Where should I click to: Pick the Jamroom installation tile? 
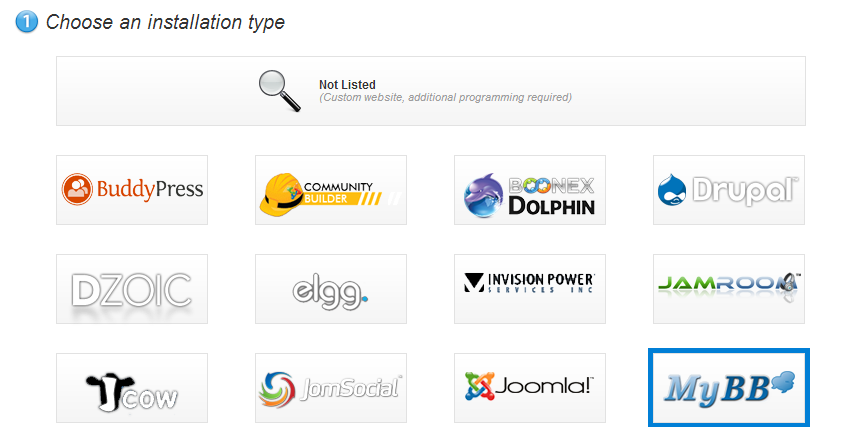click(729, 289)
